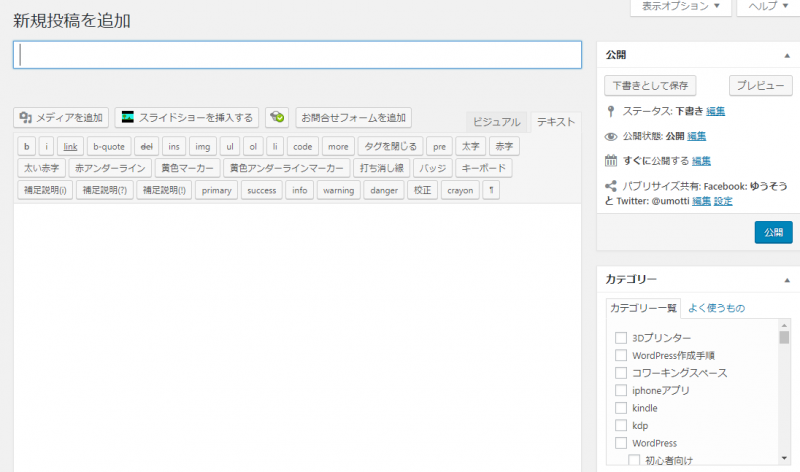The height and width of the screenshot is (472, 800).
Task: Click the blue 公開 publish button
Action: click(773, 232)
